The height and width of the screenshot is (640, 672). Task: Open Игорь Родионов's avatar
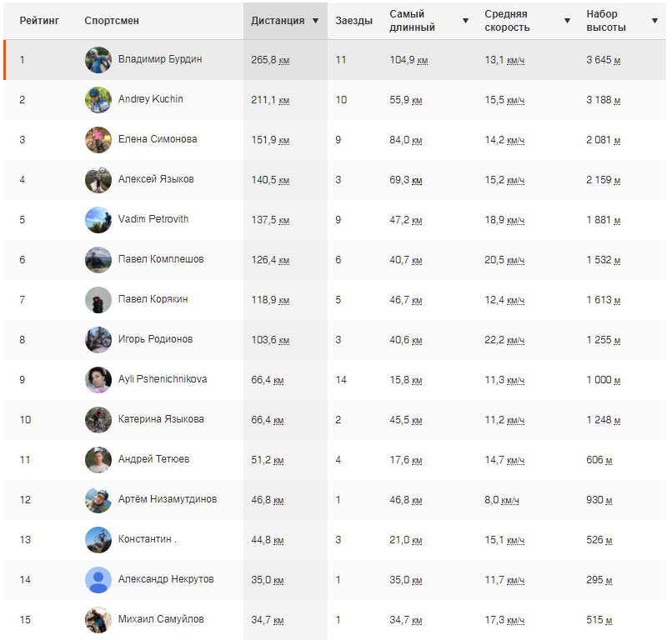(98, 340)
